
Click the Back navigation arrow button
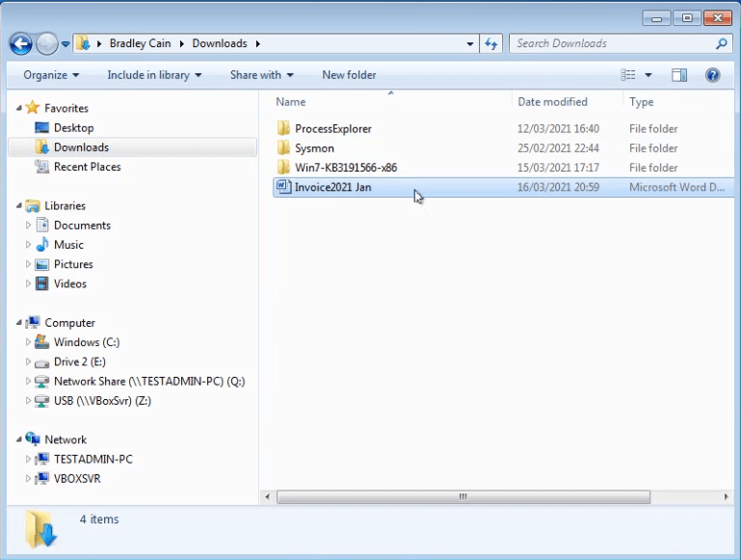(20, 43)
